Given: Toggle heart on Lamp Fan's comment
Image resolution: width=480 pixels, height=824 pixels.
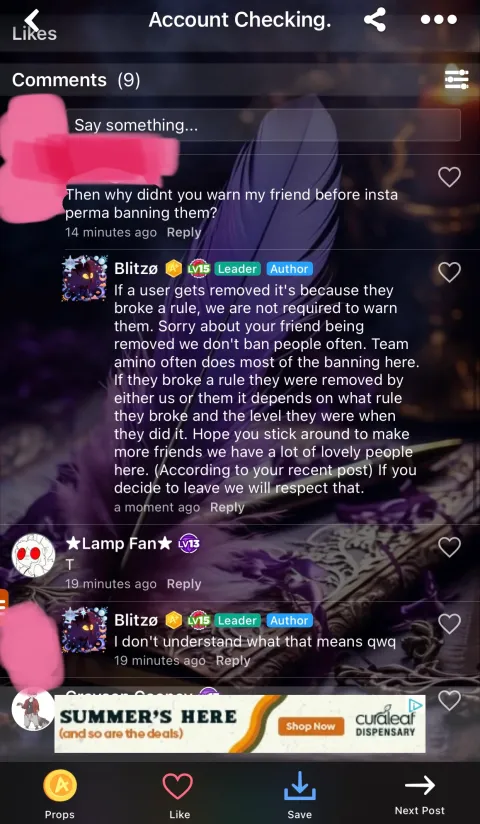Looking at the screenshot, I should (x=450, y=547).
